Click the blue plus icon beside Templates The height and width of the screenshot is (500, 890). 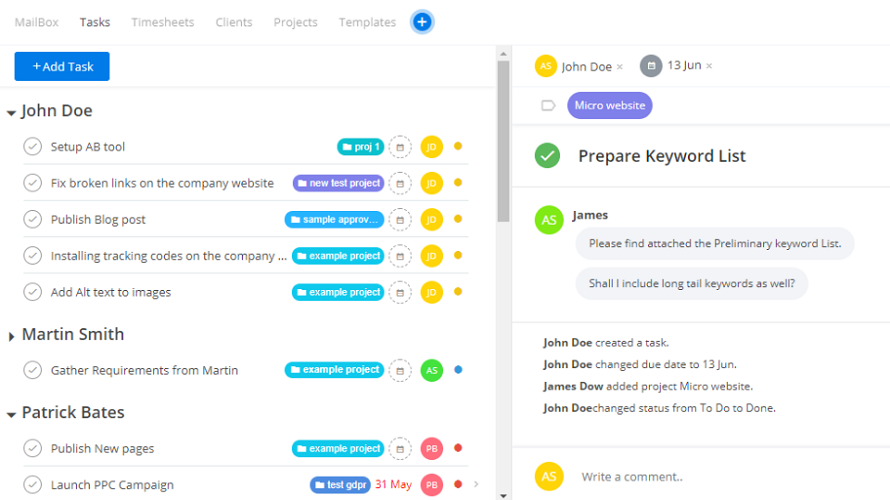(x=422, y=22)
